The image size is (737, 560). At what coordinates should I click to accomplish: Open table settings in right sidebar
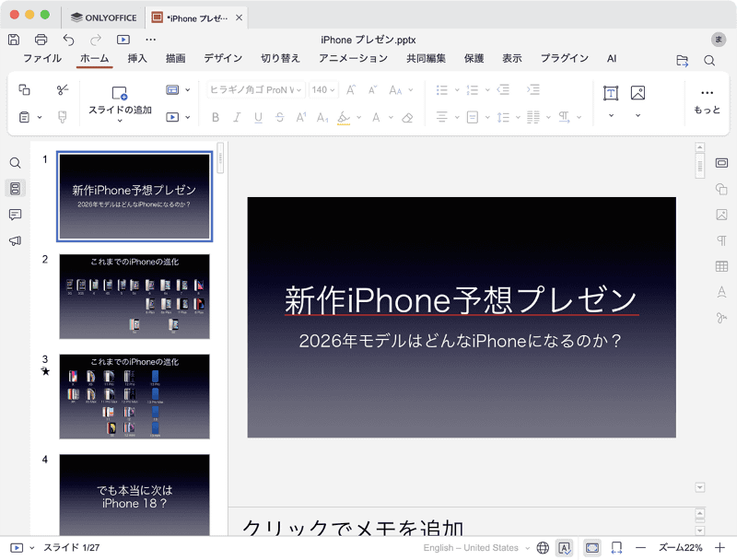tap(721, 266)
